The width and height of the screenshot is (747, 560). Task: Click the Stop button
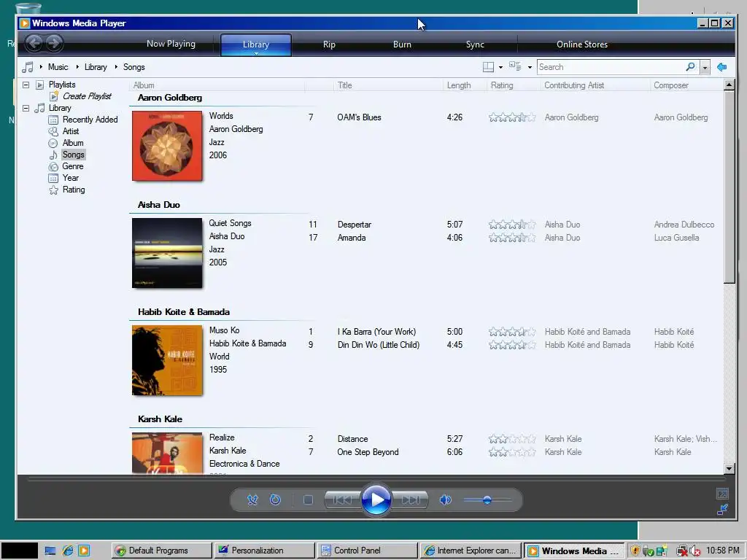tap(309, 500)
